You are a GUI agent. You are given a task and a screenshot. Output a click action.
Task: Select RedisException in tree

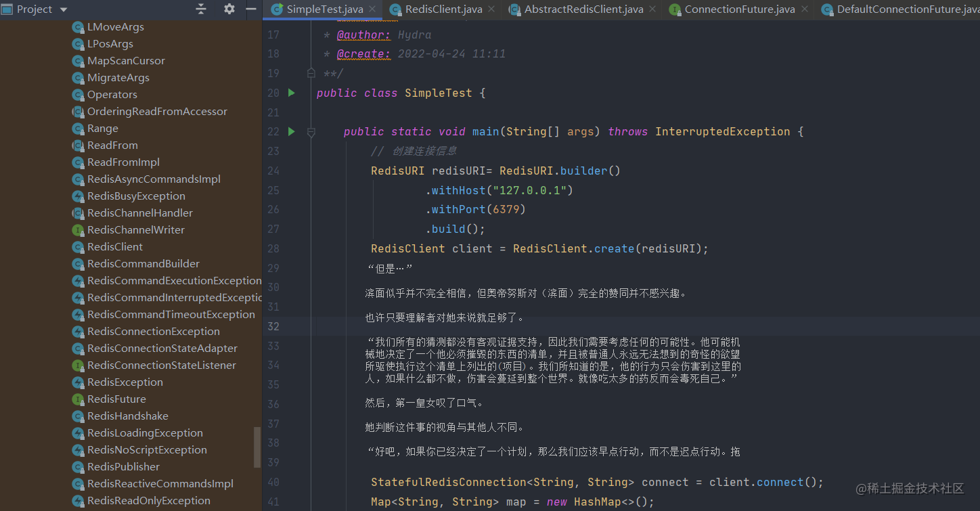[x=125, y=382]
